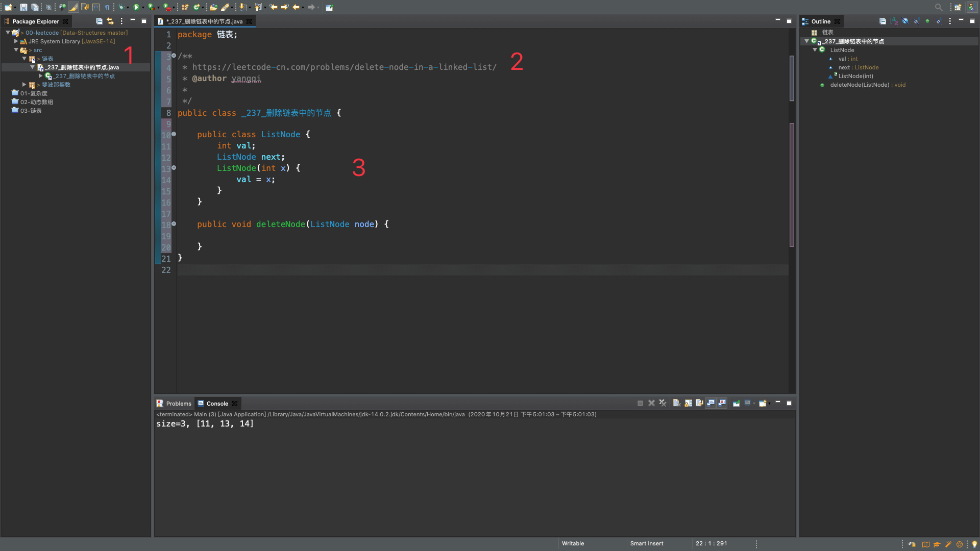The height and width of the screenshot is (551, 980).
Task: Click the New Java Class icon
Action: (x=197, y=7)
